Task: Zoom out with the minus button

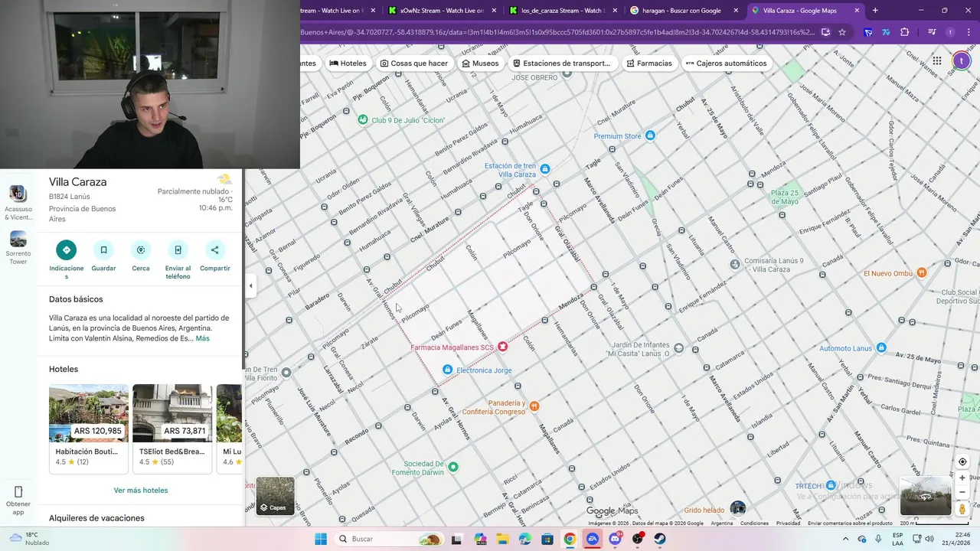Action: click(x=962, y=492)
